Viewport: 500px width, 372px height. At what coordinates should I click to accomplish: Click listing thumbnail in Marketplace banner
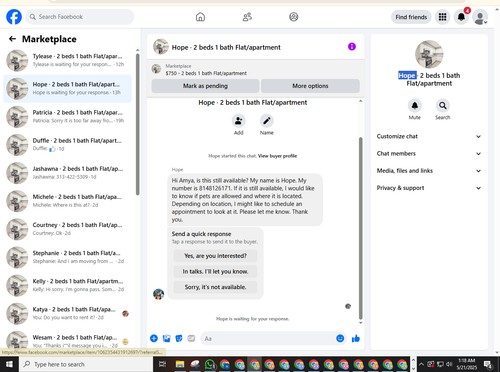[x=156, y=69]
